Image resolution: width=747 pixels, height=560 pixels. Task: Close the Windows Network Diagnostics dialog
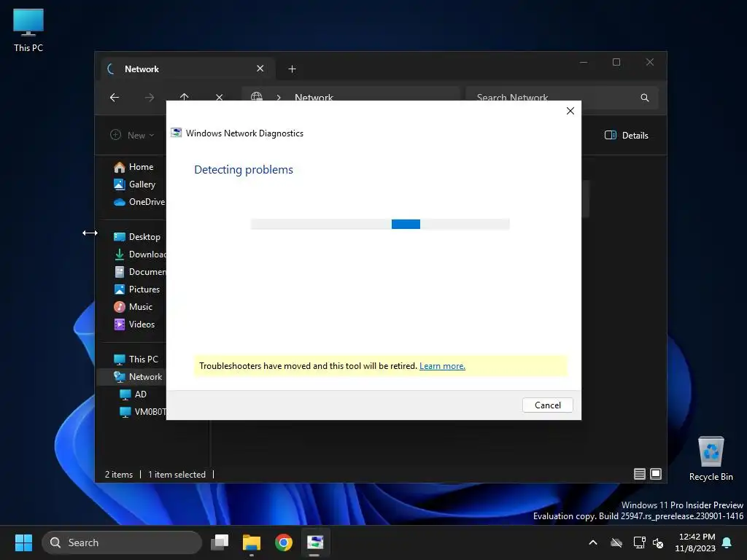tap(570, 111)
